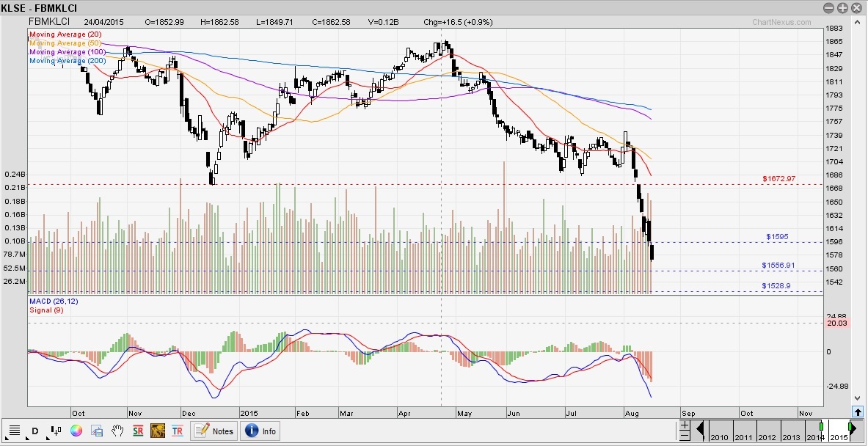The image size is (868, 446).
Task: Click the Chg=+16.5 (+0.9%) readout
Action: click(458, 22)
